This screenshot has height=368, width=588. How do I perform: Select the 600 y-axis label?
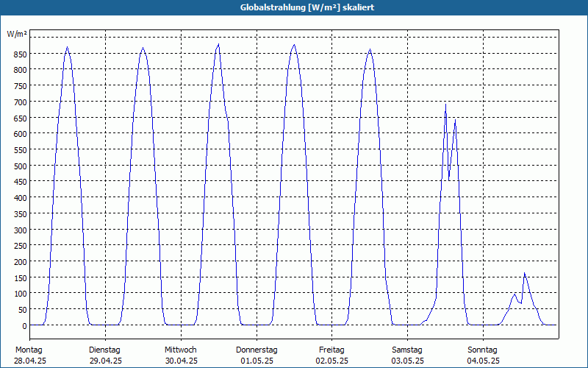20,134
